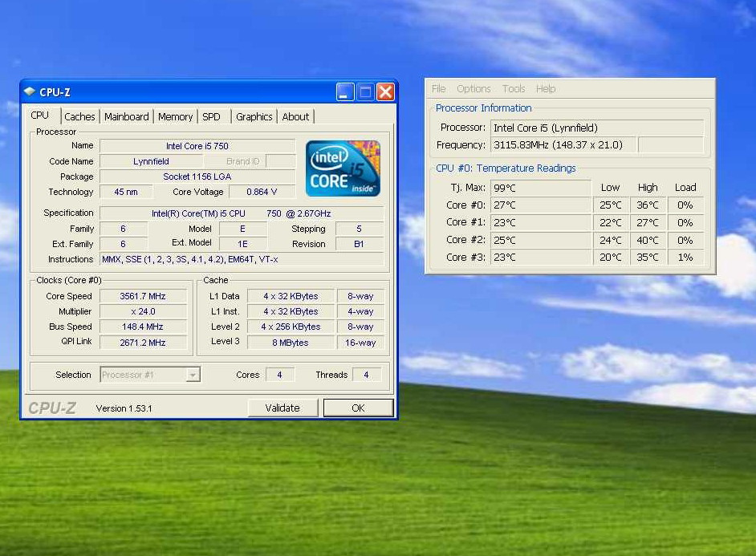
Task: Open the SPD tab
Action: 211,116
